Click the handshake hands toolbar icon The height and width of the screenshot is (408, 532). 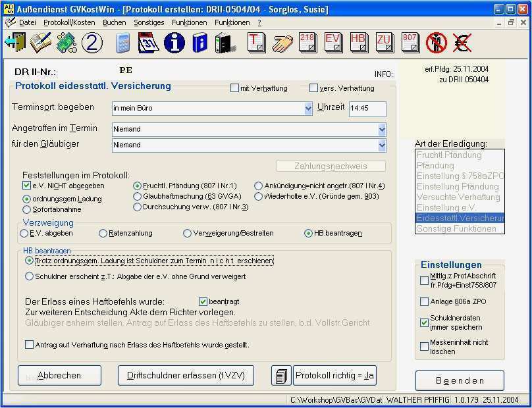pos(282,43)
